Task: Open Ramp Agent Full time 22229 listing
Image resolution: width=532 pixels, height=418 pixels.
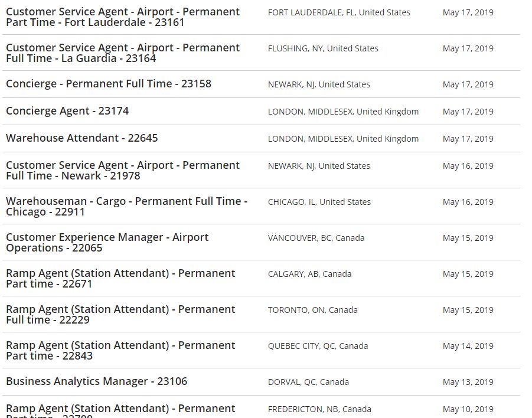Action: [x=120, y=314]
